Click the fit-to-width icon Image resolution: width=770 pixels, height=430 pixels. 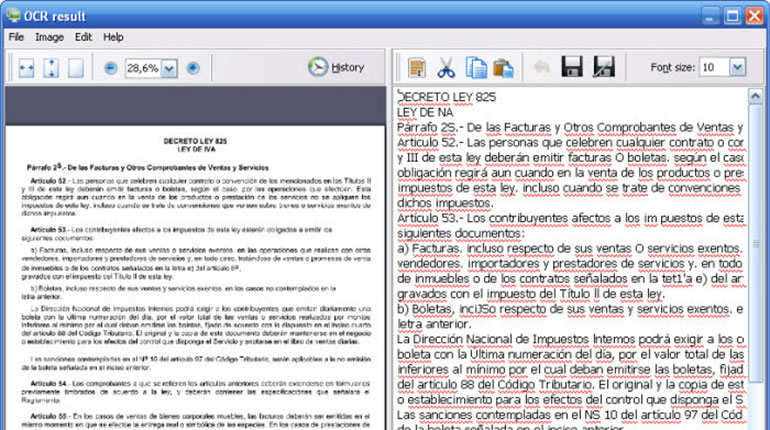click(26, 68)
